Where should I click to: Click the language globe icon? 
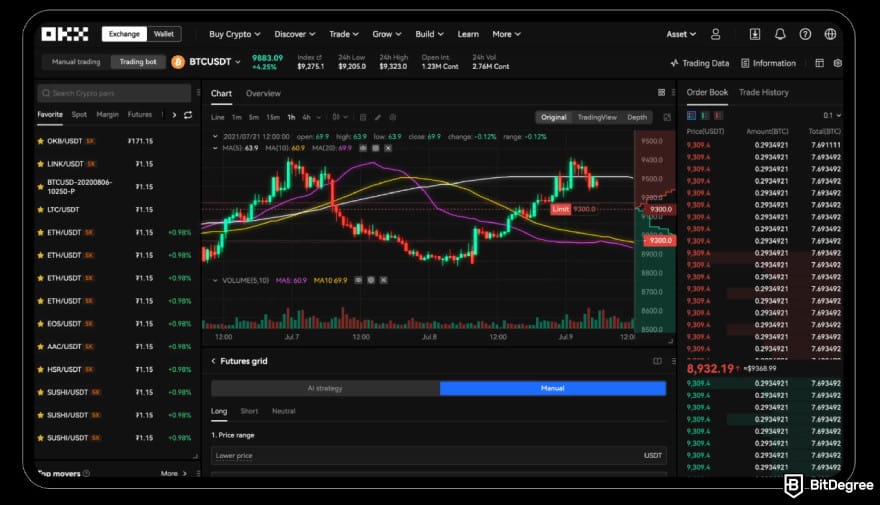pyautogui.click(x=830, y=34)
